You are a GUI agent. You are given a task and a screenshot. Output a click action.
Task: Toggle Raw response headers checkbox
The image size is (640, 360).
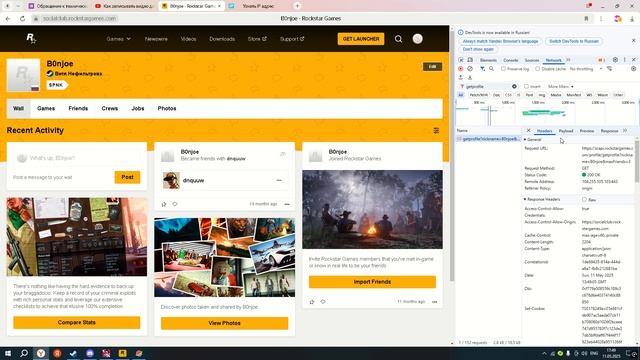coord(584,200)
